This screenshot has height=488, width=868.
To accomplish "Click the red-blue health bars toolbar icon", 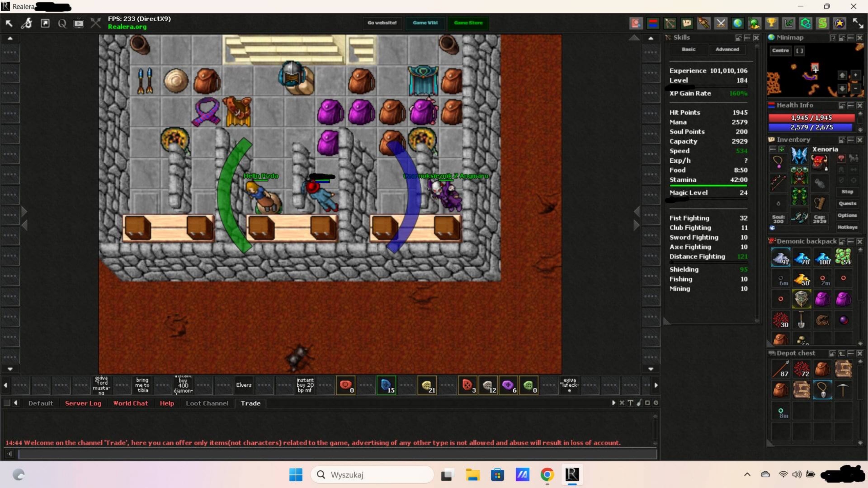I will pos(653,23).
